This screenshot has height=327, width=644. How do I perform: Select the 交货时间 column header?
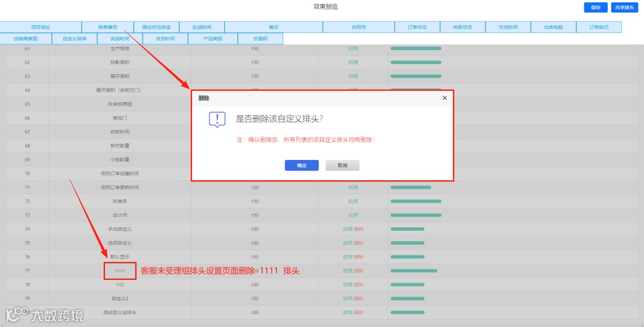pos(508,27)
